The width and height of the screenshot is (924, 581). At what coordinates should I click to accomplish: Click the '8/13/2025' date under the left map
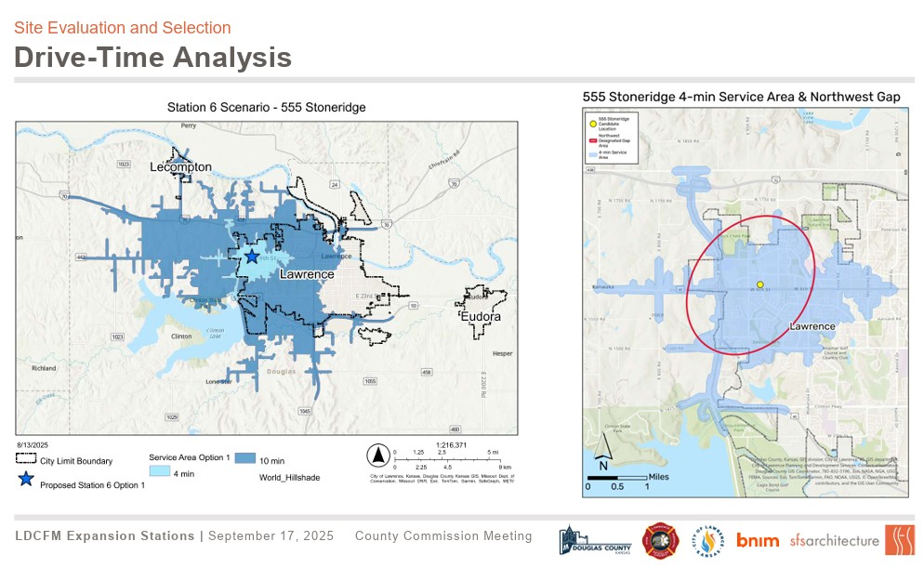33,445
